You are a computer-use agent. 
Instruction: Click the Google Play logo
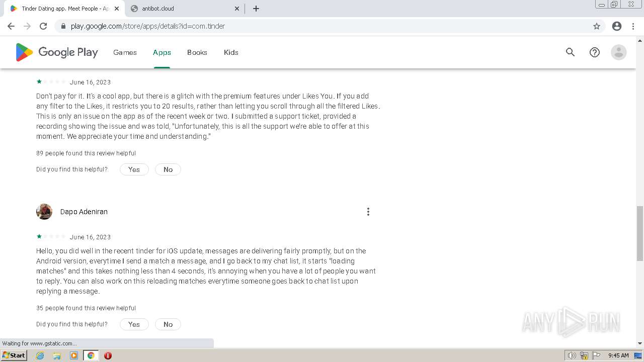[x=57, y=52]
